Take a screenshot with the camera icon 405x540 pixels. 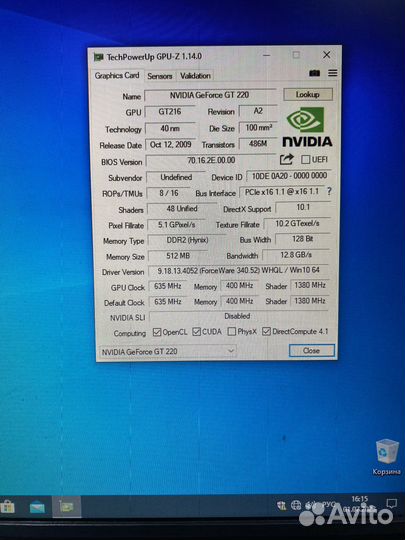tap(314, 73)
